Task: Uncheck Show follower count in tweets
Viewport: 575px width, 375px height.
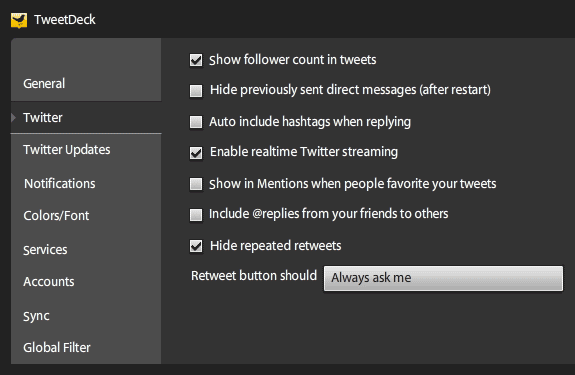Action: click(196, 60)
